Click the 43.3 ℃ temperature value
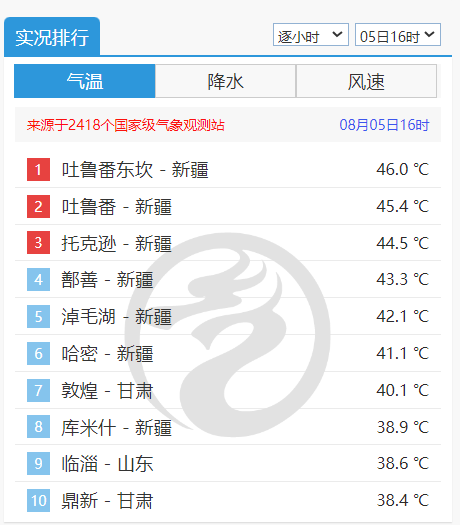This screenshot has height=525, width=460. click(x=402, y=279)
